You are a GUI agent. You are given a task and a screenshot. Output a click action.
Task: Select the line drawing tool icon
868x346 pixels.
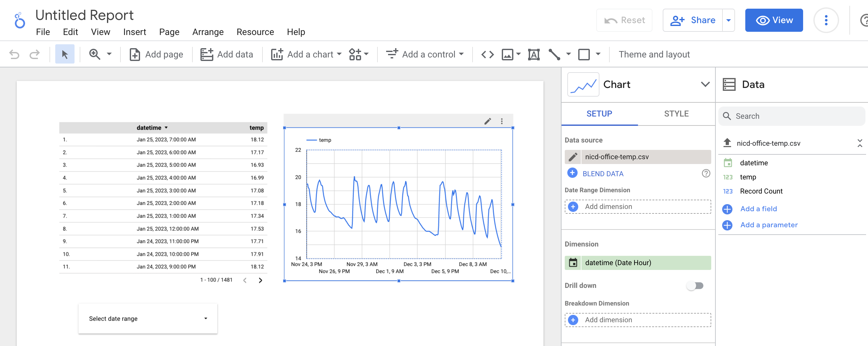555,54
